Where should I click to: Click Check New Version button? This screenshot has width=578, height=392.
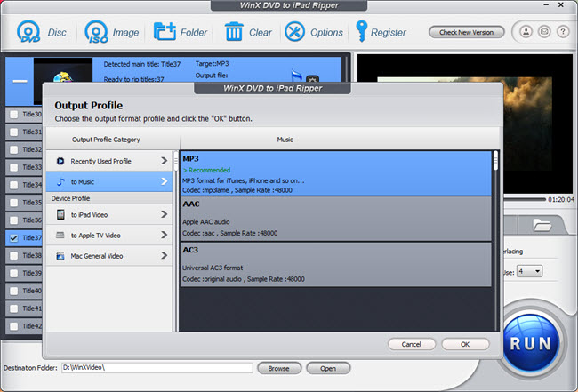click(466, 32)
